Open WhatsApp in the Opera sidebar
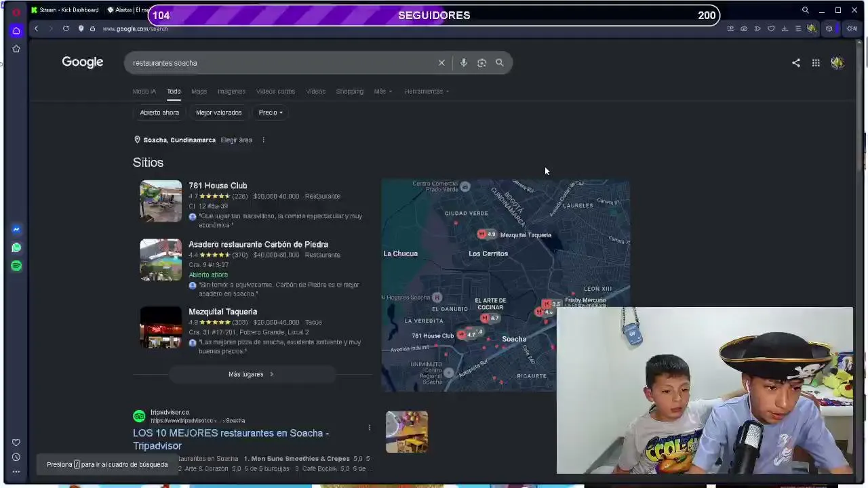 (x=16, y=247)
